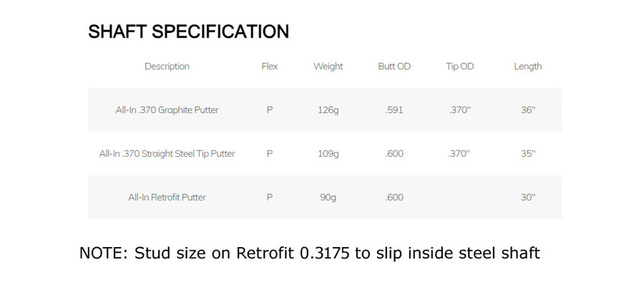Screen dimensions: 644x305
Task: Select the 35" length value
Action: [528, 153]
